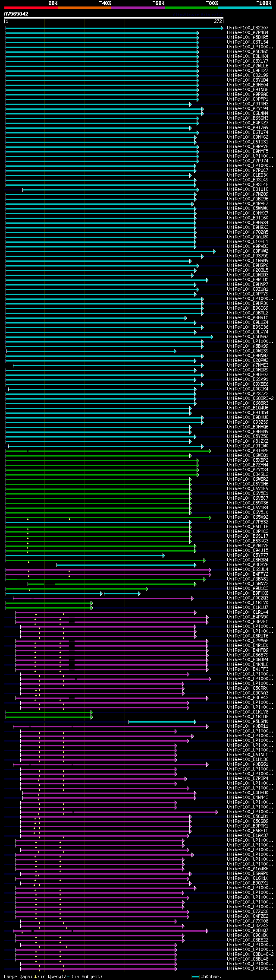Click the green alignment bar for UniRef100_A8IHR8
The height and width of the screenshot is (980, 276).
coord(108,451)
